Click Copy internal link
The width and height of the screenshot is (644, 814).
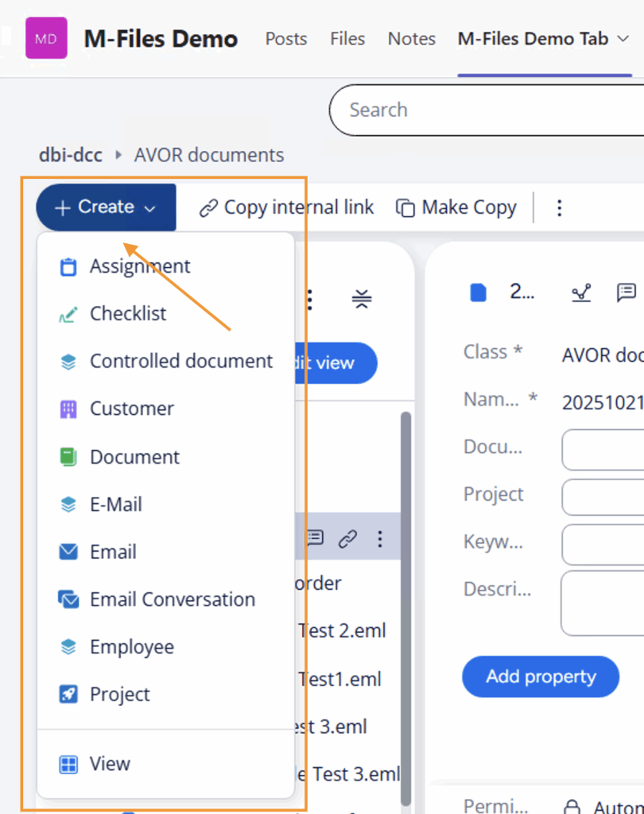286,208
